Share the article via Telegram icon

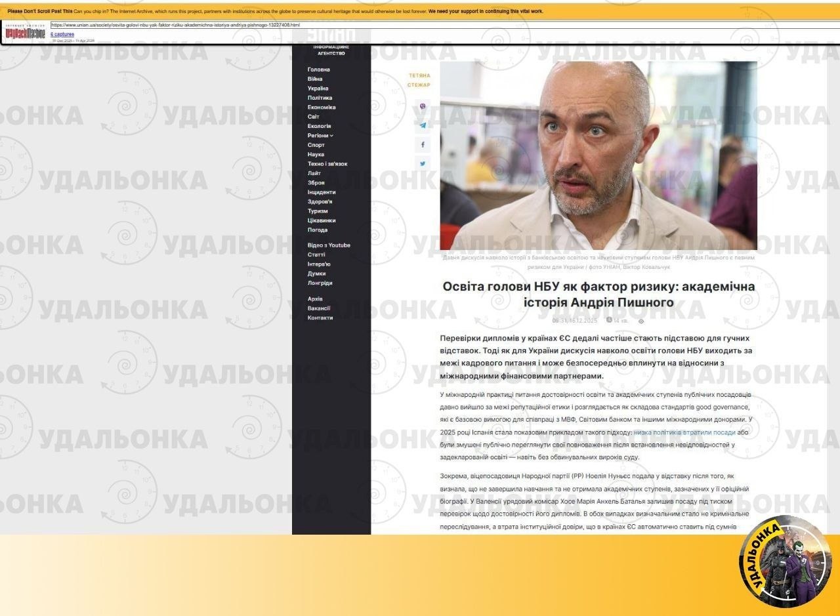click(x=422, y=125)
